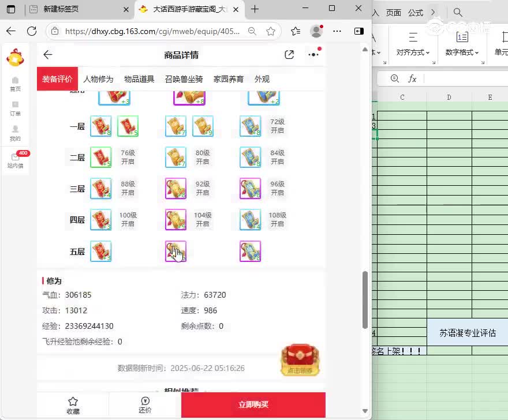Screen dimensions: 508x420
Task: Switch to the 新建标签页 tab
Action: pos(78,9)
